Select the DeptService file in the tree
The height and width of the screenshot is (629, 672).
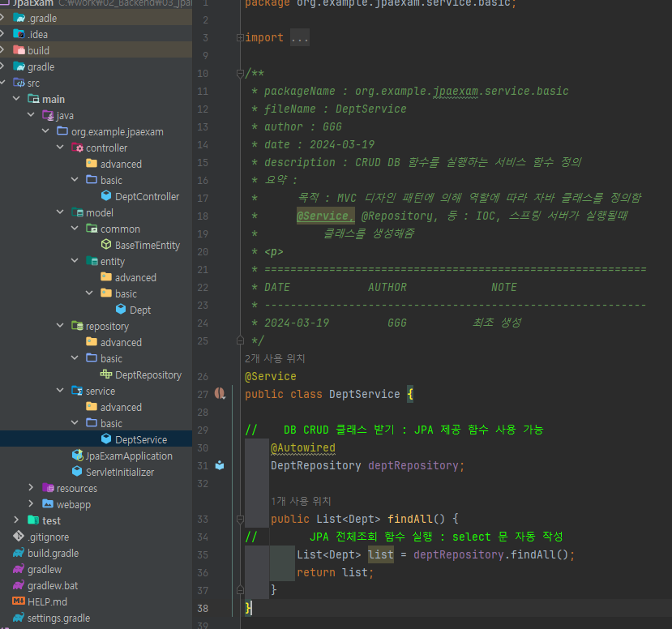tap(141, 439)
